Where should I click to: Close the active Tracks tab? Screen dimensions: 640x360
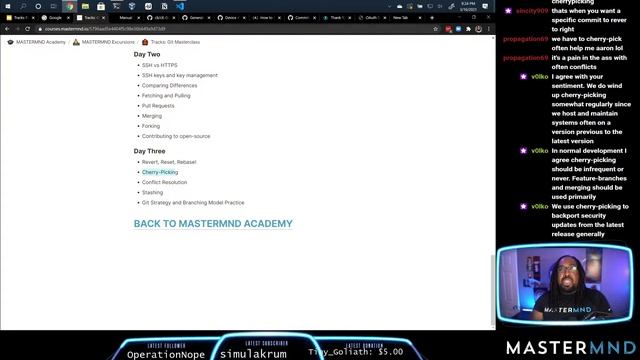click(x=103, y=18)
